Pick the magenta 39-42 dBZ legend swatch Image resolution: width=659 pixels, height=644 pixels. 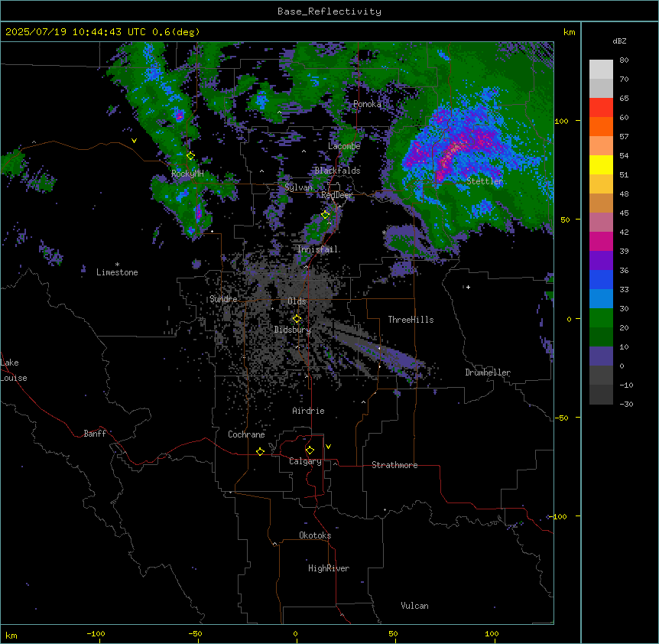click(601, 242)
